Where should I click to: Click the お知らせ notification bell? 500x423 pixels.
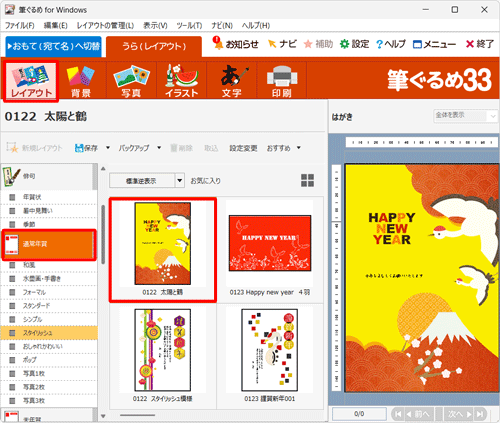point(218,44)
